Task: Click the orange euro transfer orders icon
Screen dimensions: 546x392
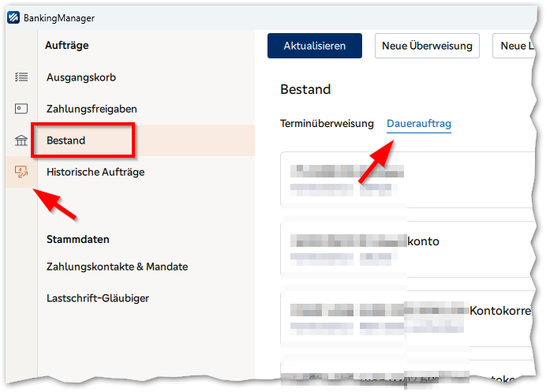Action: (21, 171)
